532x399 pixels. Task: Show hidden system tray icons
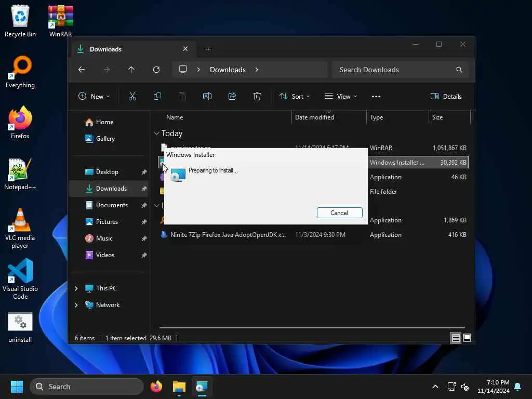(x=435, y=387)
